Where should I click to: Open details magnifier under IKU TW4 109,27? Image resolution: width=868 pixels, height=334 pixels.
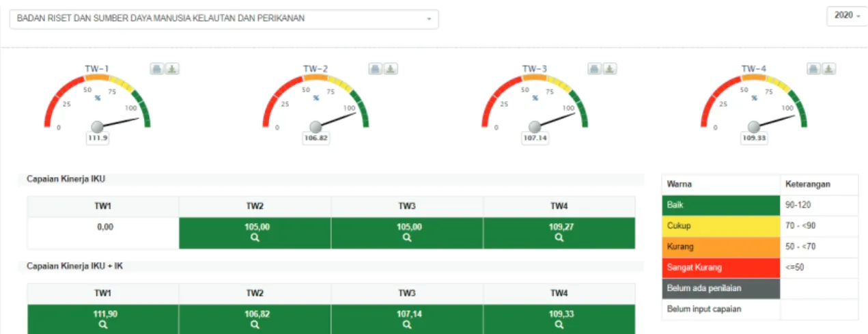click(559, 238)
